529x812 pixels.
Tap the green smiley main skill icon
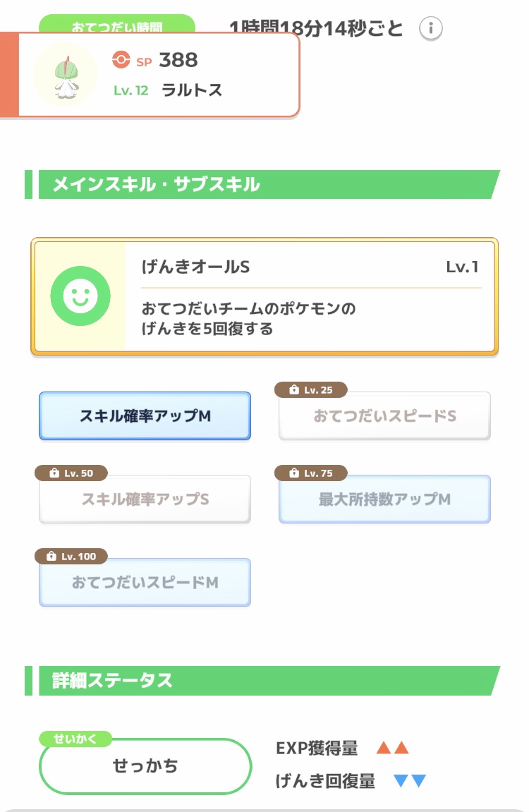[x=80, y=296]
